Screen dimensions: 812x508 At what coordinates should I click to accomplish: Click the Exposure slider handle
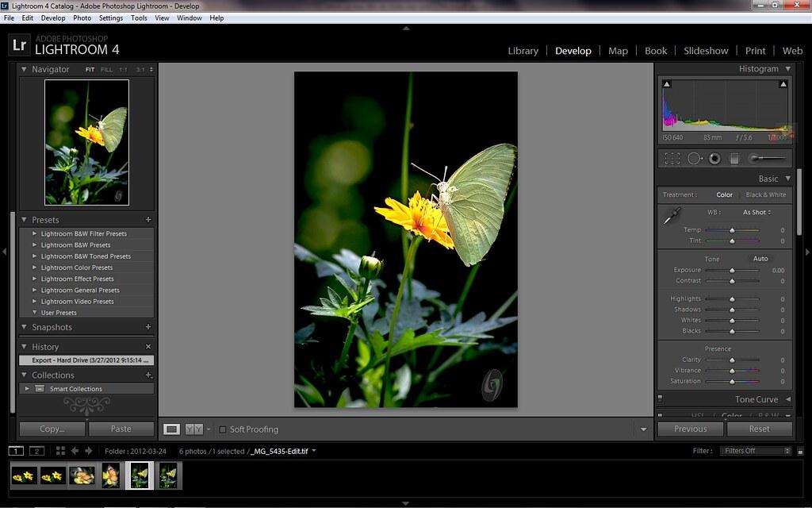point(732,271)
